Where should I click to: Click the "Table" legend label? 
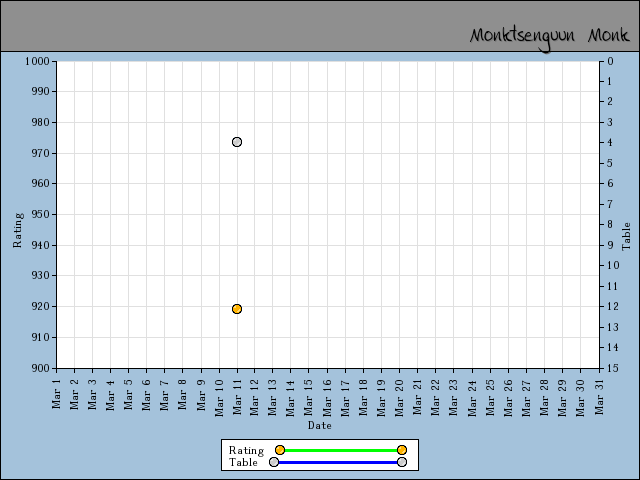[243, 462]
